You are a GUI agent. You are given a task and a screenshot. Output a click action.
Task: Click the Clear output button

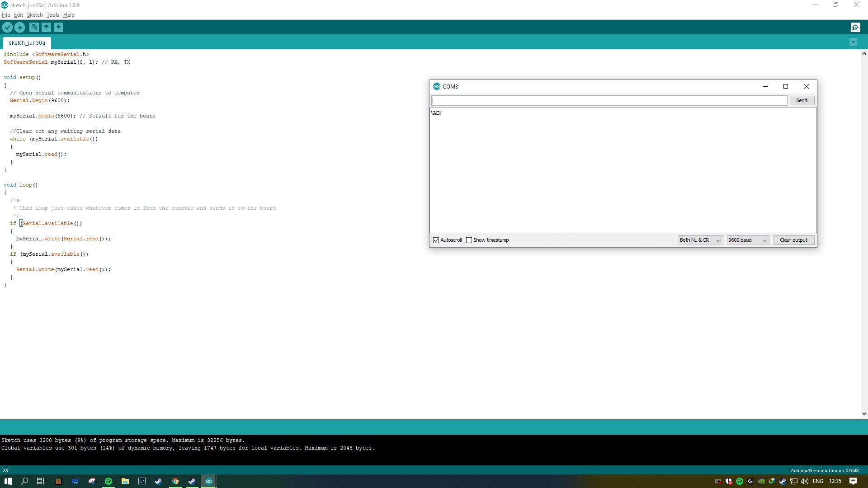tap(793, 240)
